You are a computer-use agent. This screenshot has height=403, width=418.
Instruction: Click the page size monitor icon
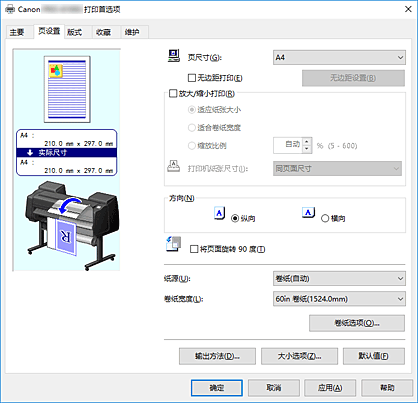[174, 56]
